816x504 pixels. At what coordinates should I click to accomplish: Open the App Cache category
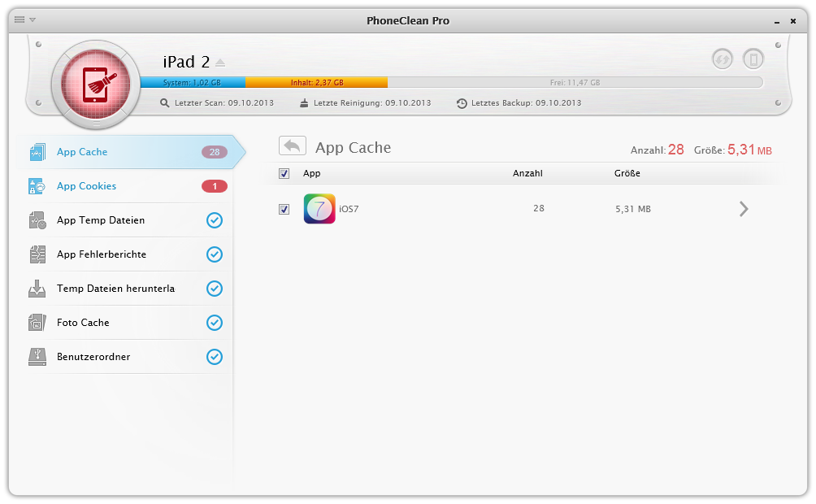pyautogui.click(x=130, y=152)
